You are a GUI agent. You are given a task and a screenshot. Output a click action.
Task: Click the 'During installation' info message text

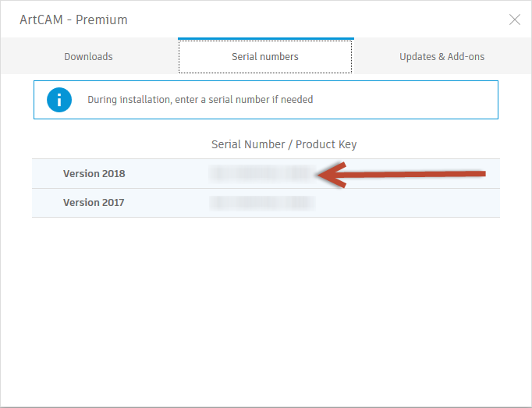tap(200, 99)
